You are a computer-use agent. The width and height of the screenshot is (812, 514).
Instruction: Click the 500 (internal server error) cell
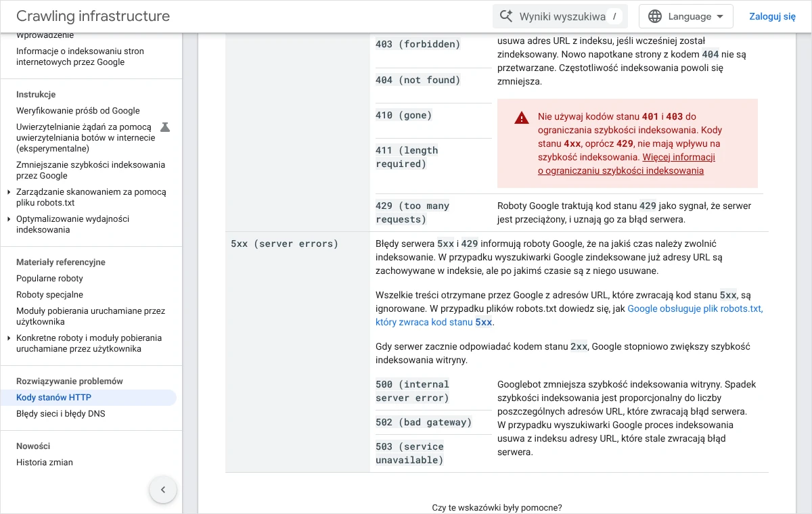coord(413,391)
